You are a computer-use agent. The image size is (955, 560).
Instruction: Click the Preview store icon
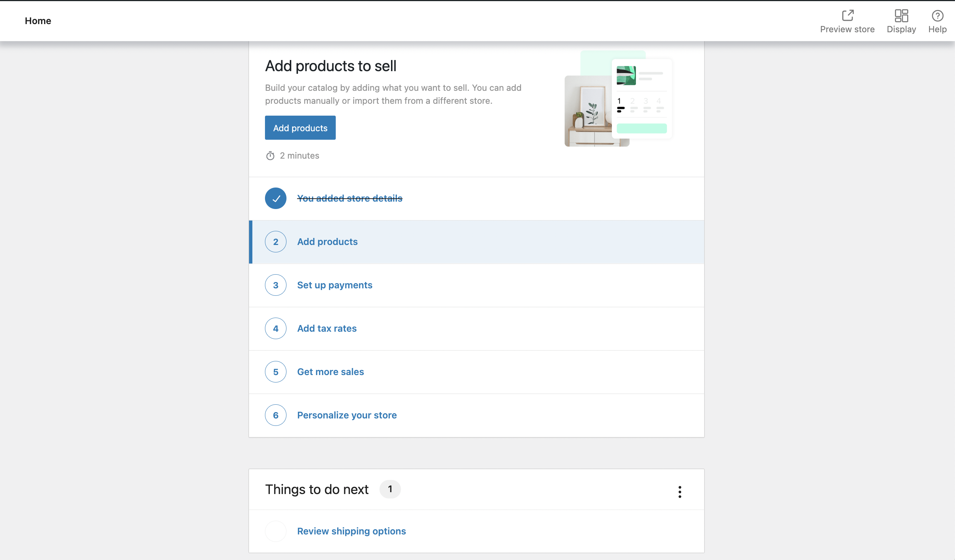[848, 16]
